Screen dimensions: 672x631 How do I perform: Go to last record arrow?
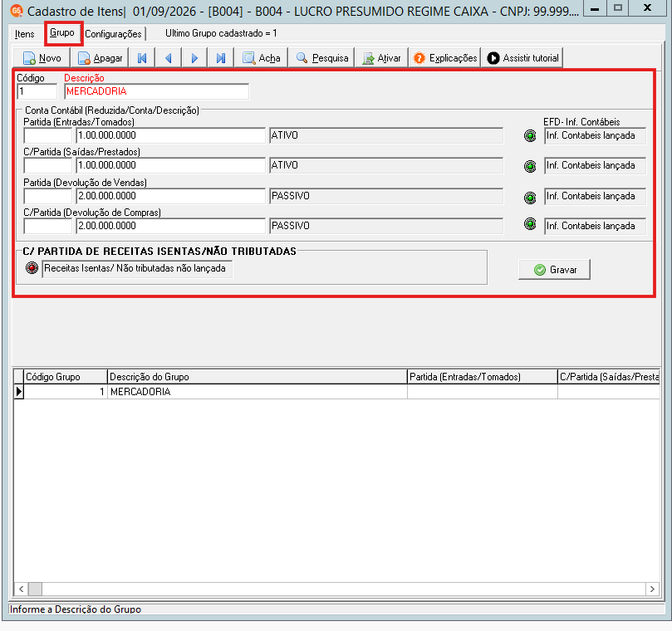pyautogui.click(x=221, y=58)
